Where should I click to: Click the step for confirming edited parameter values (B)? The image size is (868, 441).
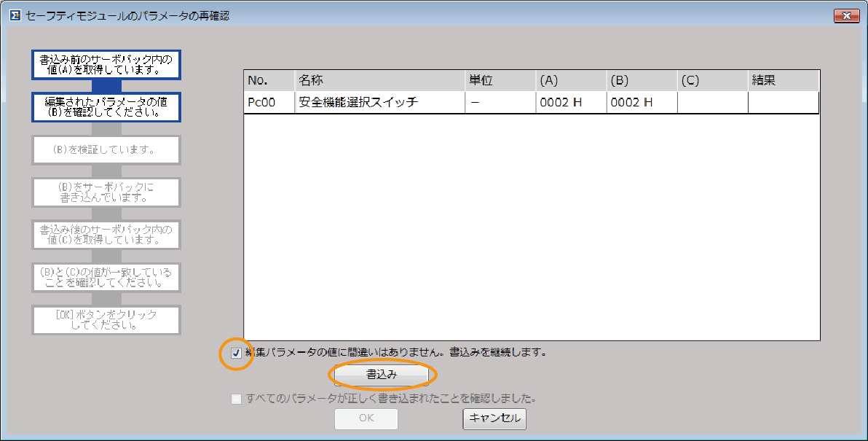[x=106, y=106]
